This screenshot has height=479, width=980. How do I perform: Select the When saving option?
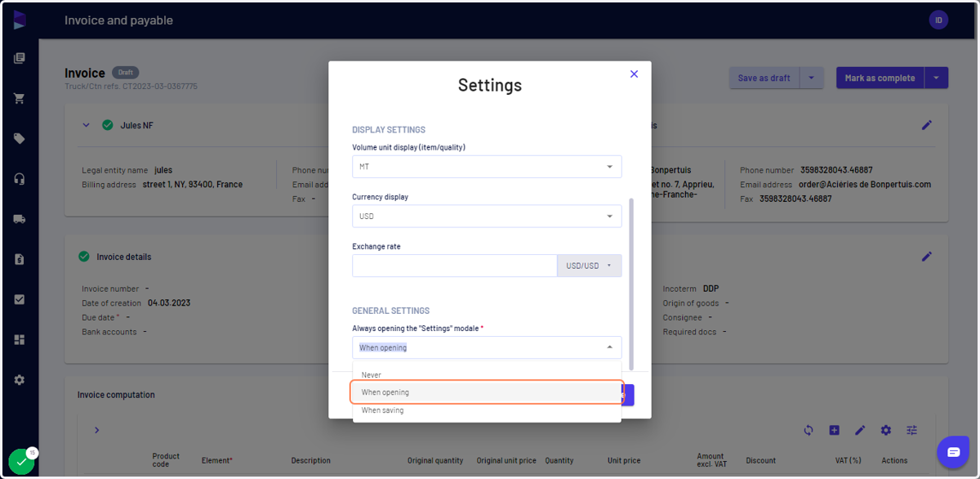click(487, 410)
